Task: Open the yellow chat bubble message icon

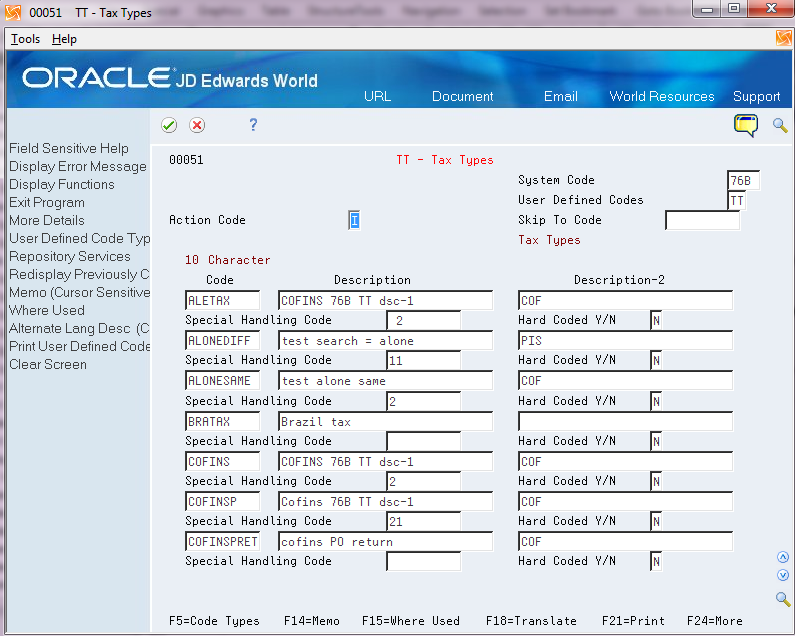Action: click(746, 125)
